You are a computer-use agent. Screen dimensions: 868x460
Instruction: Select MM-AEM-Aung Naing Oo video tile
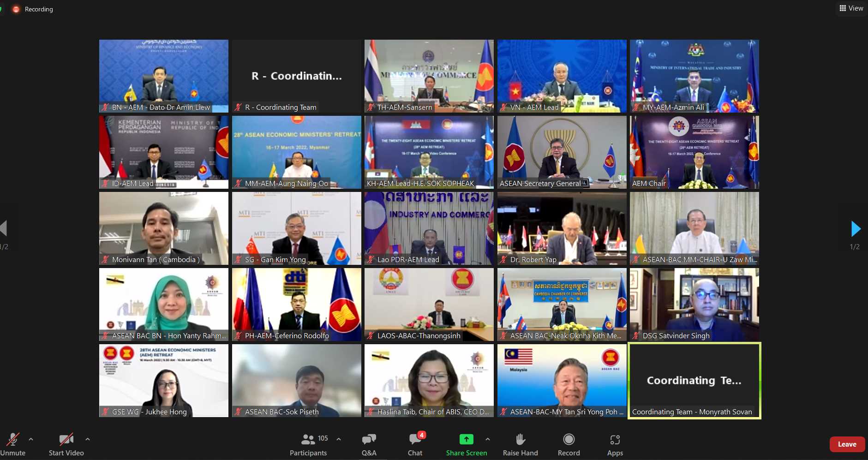tap(297, 152)
